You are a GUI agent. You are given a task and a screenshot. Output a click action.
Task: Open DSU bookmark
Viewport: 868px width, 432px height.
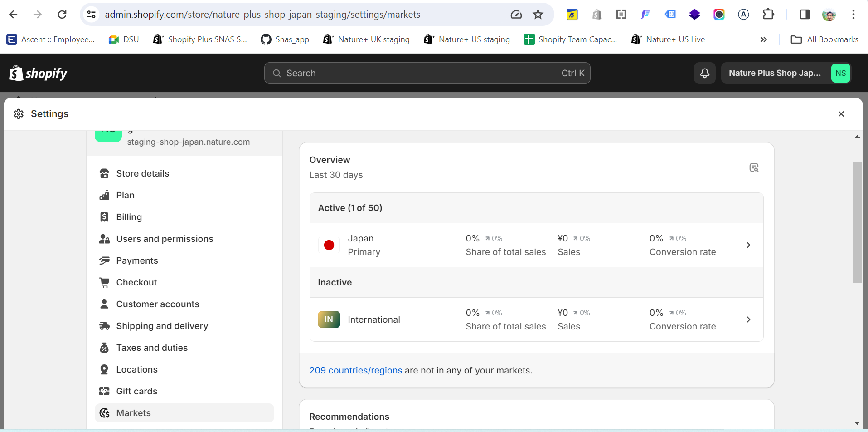coord(124,39)
